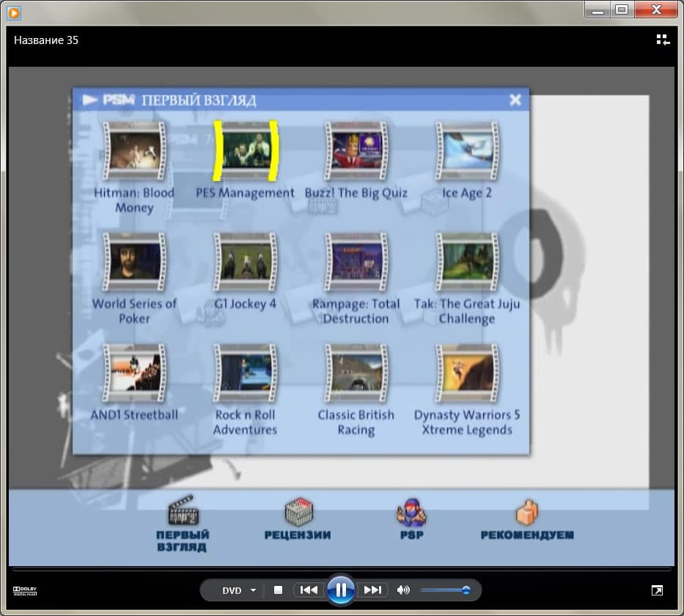Open the Classic British Racing thumbnail

pos(356,373)
